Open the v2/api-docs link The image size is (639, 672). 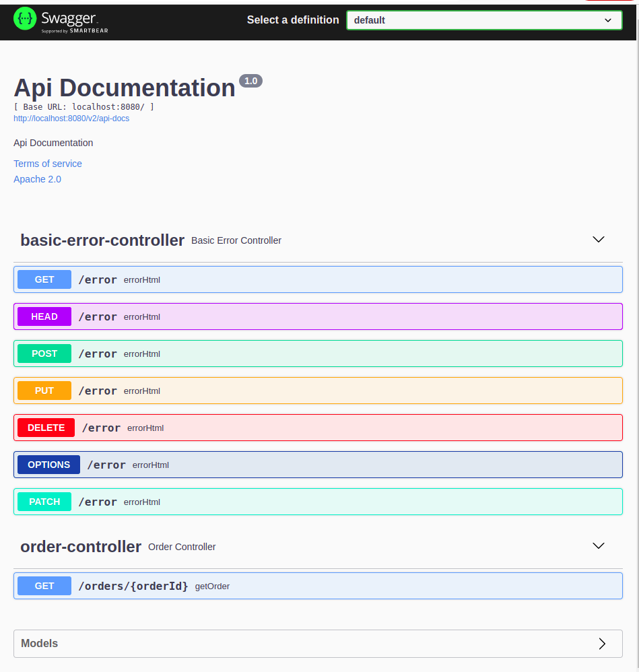71,119
